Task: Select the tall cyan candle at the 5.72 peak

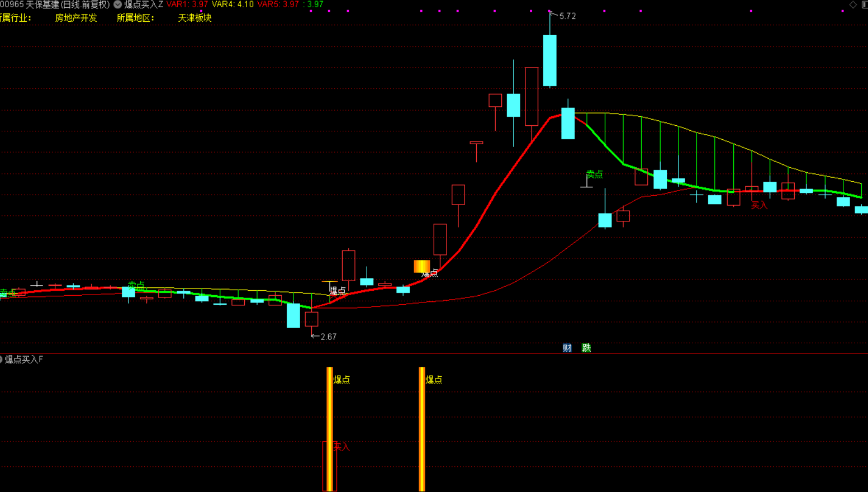Action: (550, 60)
